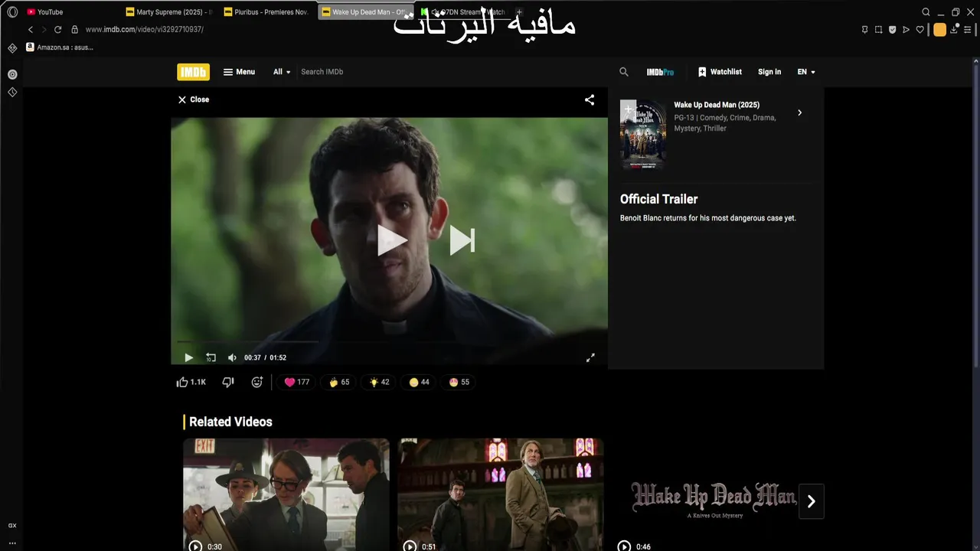Click the imdb.com address bar URL
This screenshot has width=980, height=551.
(x=145, y=30)
